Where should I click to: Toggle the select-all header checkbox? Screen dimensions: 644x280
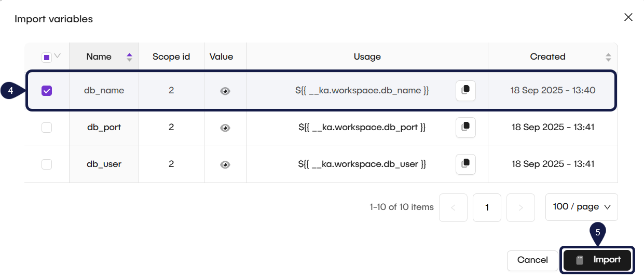point(47,57)
